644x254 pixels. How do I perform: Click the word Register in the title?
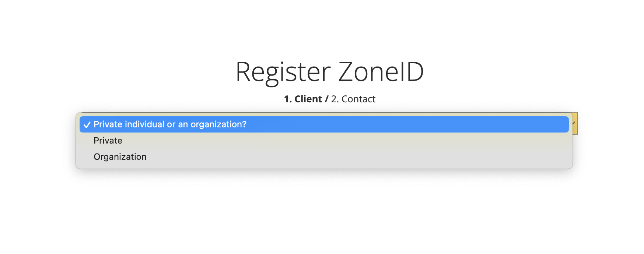[283, 73]
